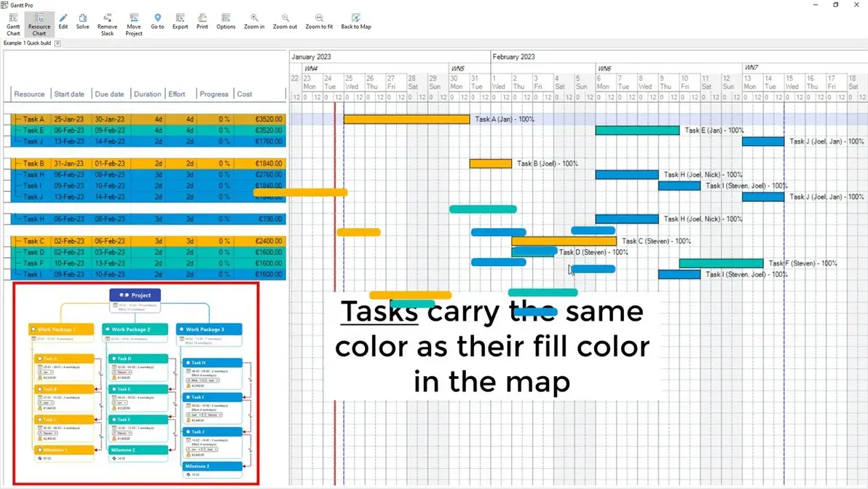Image resolution: width=868 pixels, height=489 pixels.
Task: Click the Work Package 1 node in the map
Action: click(x=62, y=329)
